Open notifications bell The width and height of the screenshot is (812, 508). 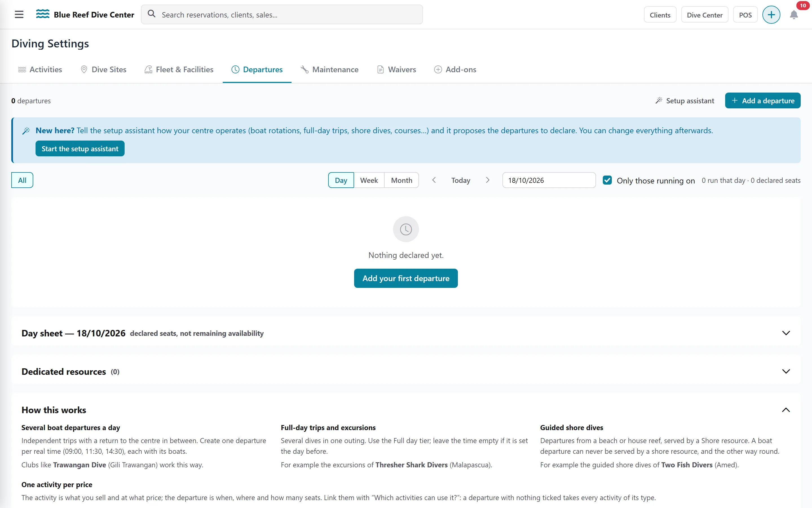pos(794,15)
